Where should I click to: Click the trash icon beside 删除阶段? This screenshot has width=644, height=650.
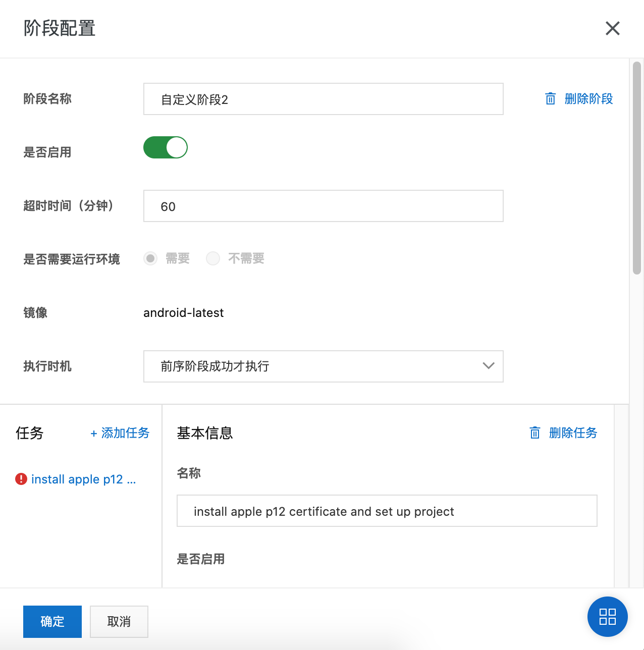point(550,98)
